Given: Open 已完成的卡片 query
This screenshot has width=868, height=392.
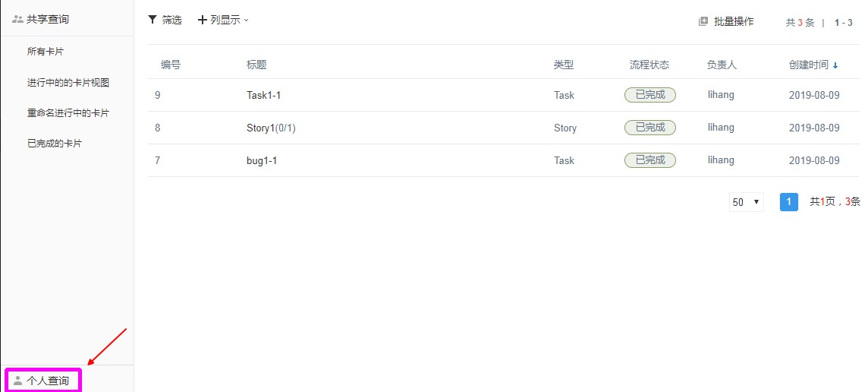Looking at the screenshot, I should click(55, 144).
